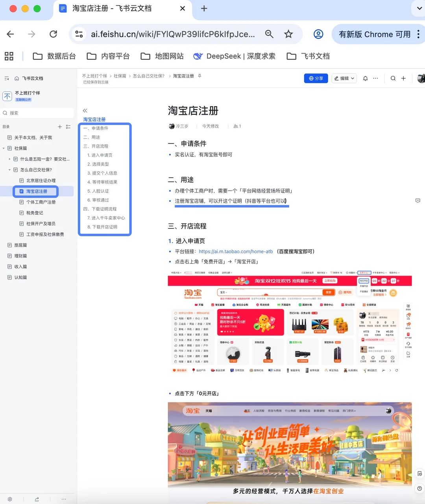This screenshot has width=425, height=504.
Task: Open the 飞书文档 bookmark folder
Action: [308, 56]
